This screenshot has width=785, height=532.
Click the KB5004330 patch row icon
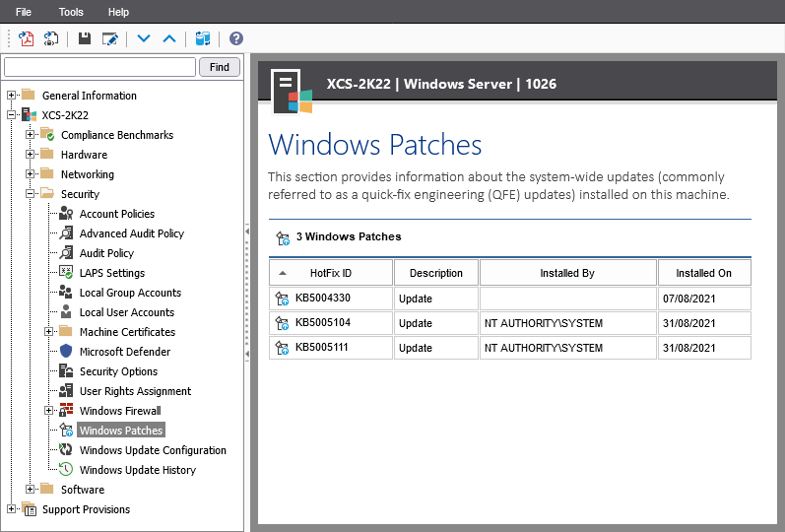(x=283, y=299)
